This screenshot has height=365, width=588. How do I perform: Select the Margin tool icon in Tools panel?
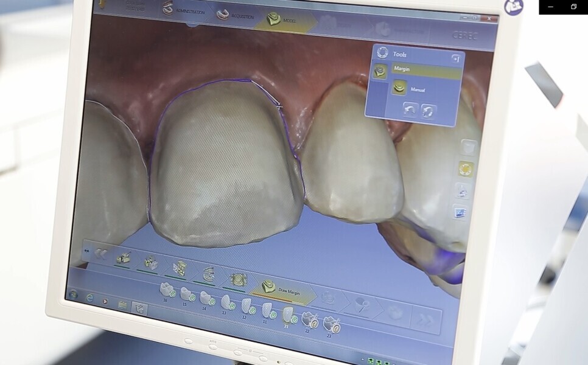pos(380,72)
